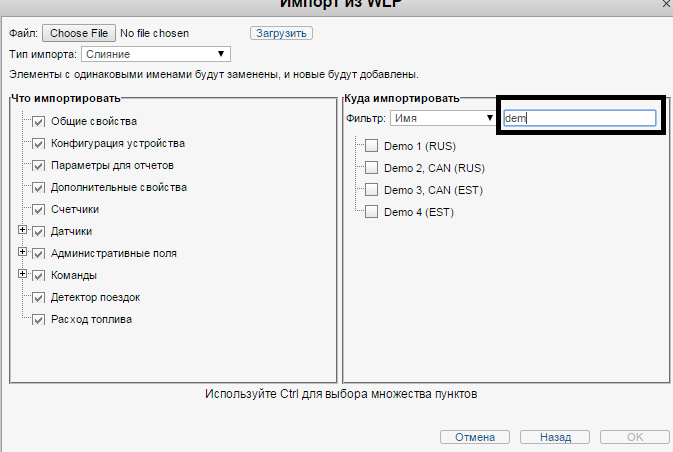Click the Choose File button
This screenshot has width=673, height=452.
pyautogui.click(x=79, y=33)
